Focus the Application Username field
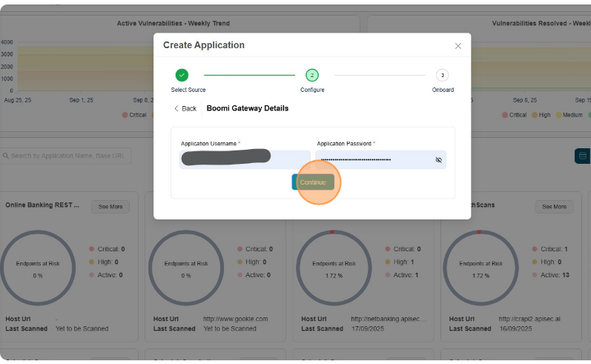Screen dimensions: 591x364 pyautogui.click(x=245, y=159)
